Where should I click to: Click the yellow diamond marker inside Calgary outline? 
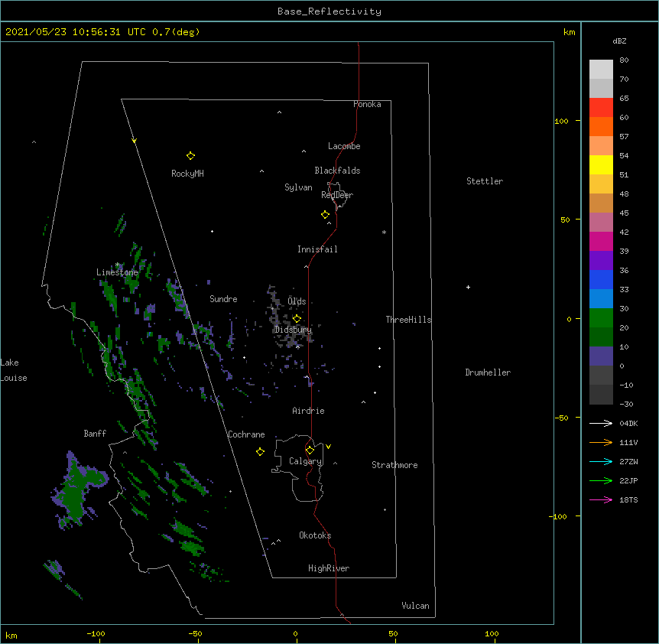tap(310, 450)
